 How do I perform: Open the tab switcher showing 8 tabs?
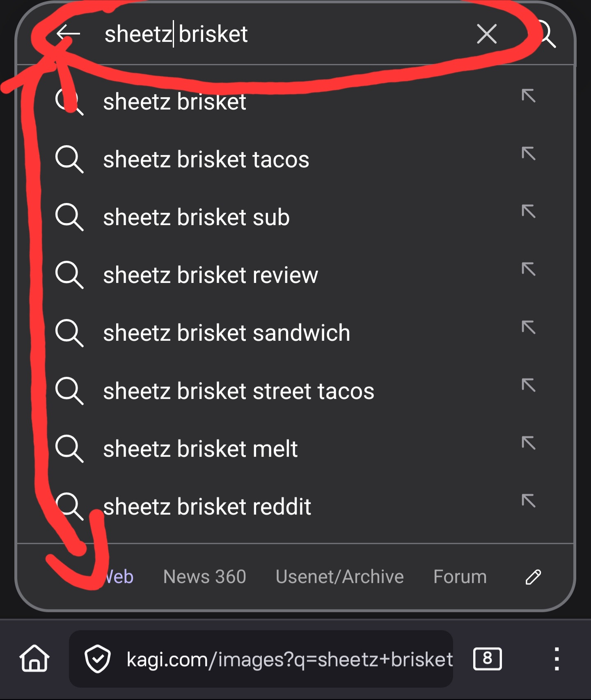487,659
